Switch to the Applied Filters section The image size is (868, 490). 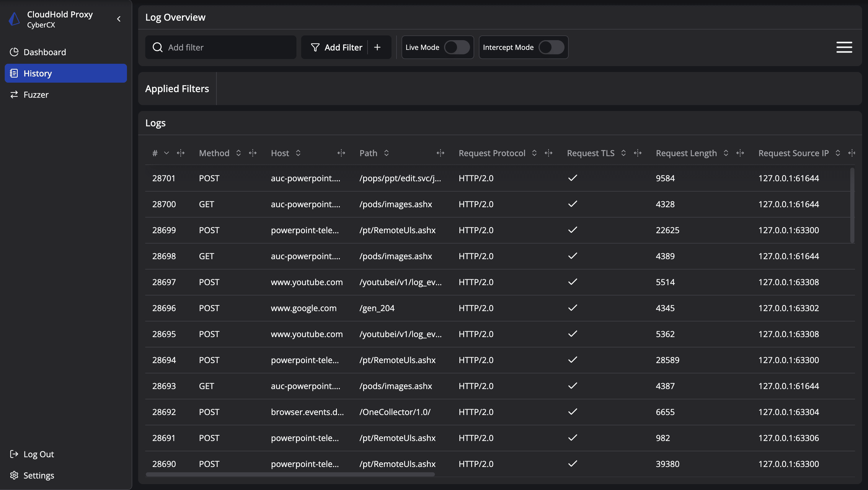tap(177, 89)
